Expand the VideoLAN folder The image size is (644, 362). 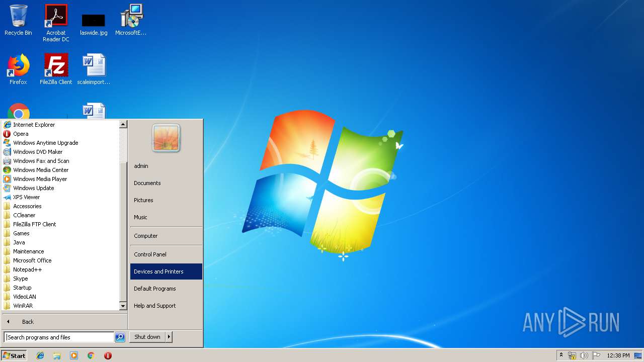coord(60,297)
